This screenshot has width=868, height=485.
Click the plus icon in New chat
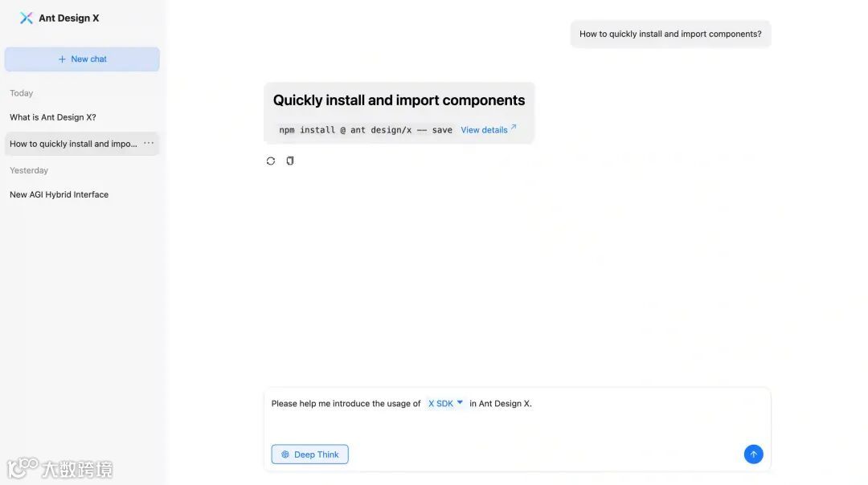point(62,59)
